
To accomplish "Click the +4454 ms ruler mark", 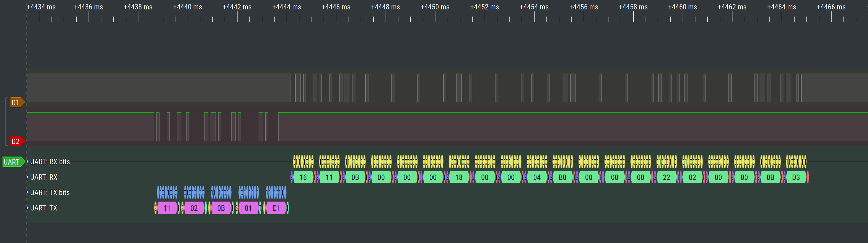I will click(x=534, y=7).
